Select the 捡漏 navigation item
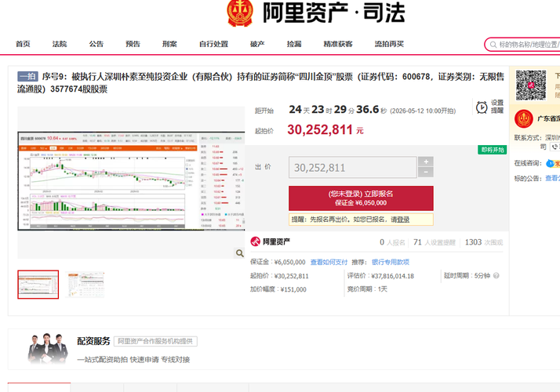 [x=294, y=44]
